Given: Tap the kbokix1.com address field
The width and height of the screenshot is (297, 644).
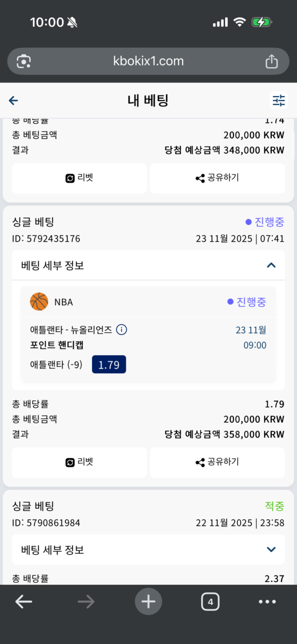Looking at the screenshot, I should point(148,61).
